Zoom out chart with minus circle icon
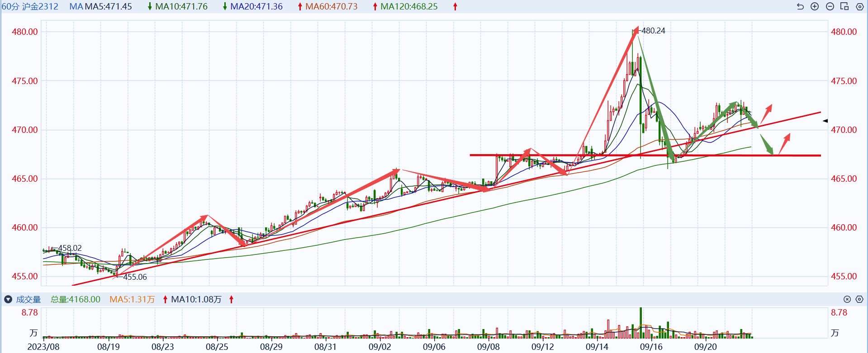 830,6
